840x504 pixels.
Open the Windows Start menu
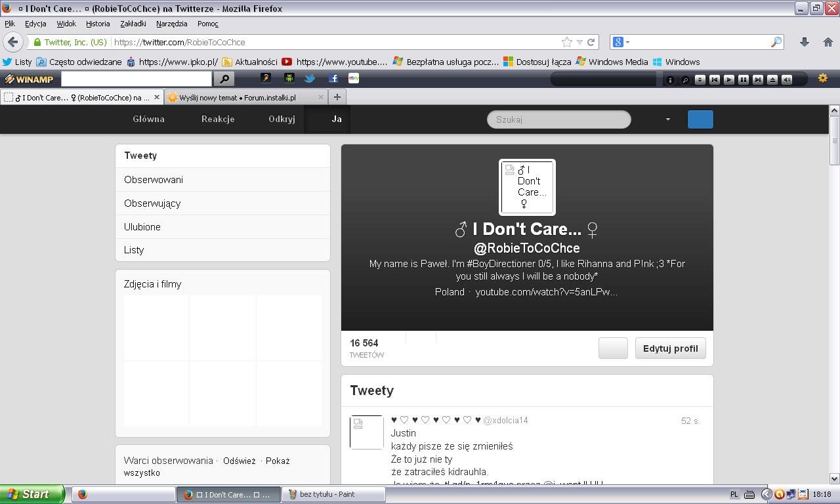(32, 494)
